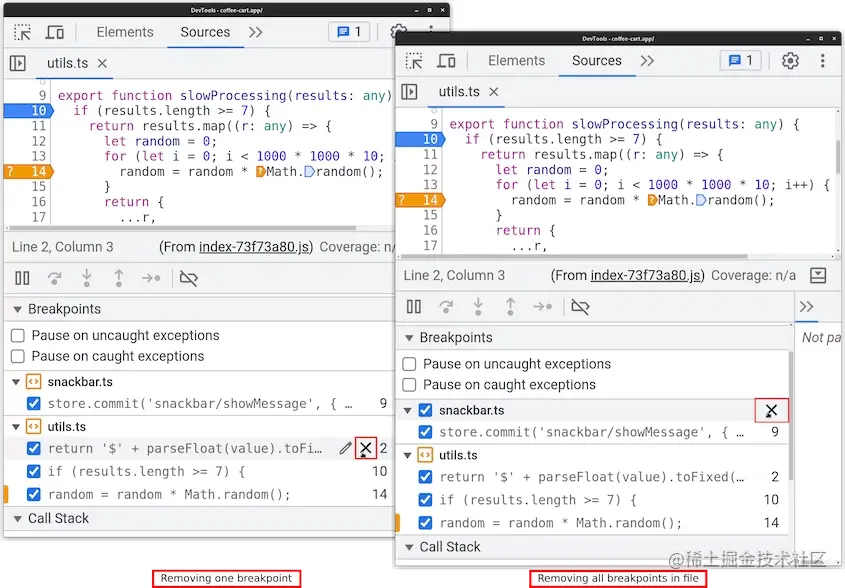The height and width of the screenshot is (588, 845).
Task: Uncheck snackbar.ts group checkbox in right window
Action: tap(425, 410)
